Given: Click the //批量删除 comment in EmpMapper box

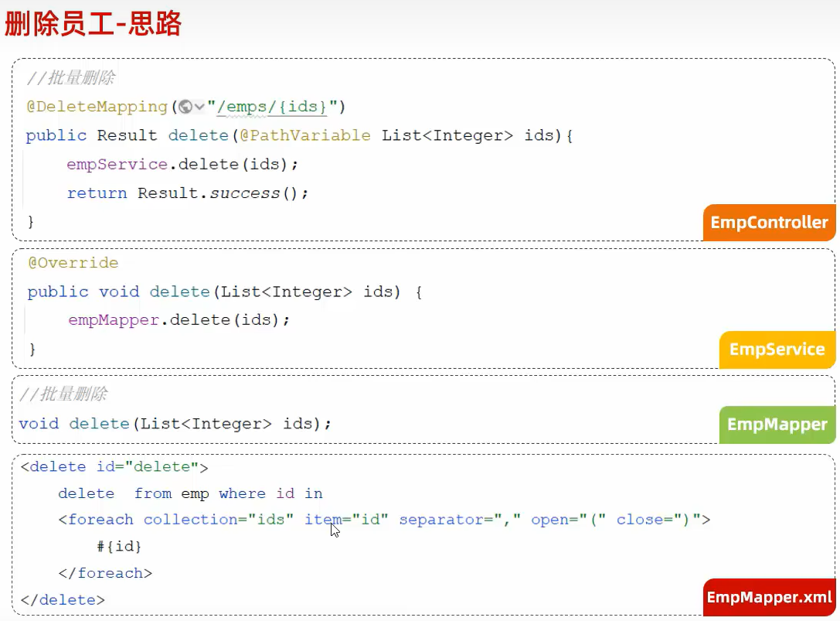Looking at the screenshot, I should [x=63, y=394].
